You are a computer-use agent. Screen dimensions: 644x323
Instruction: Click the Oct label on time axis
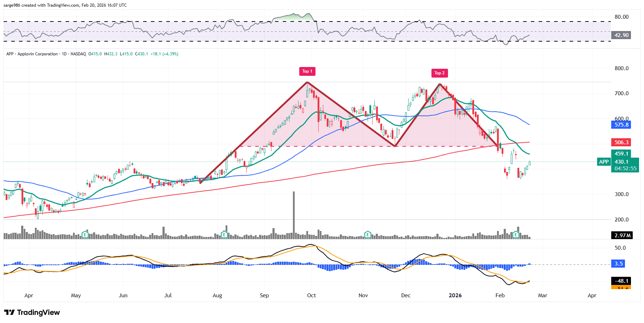[x=311, y=295]
